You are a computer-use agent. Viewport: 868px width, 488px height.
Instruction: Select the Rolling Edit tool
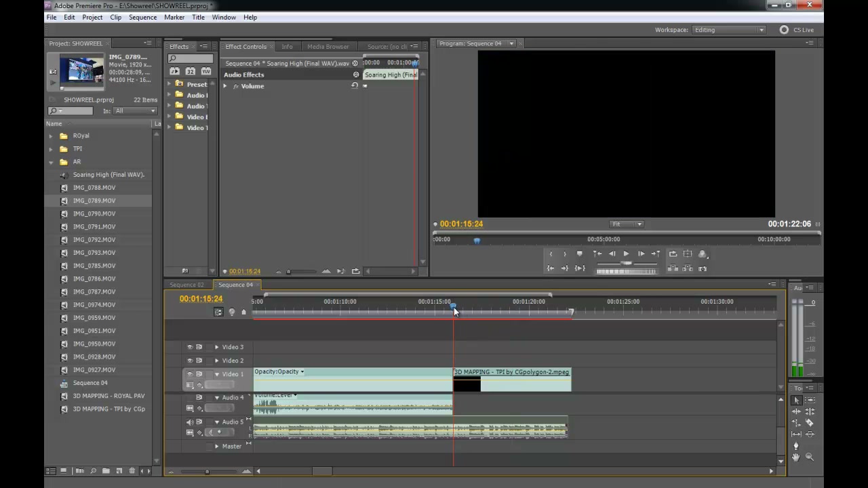coord(810,411)
